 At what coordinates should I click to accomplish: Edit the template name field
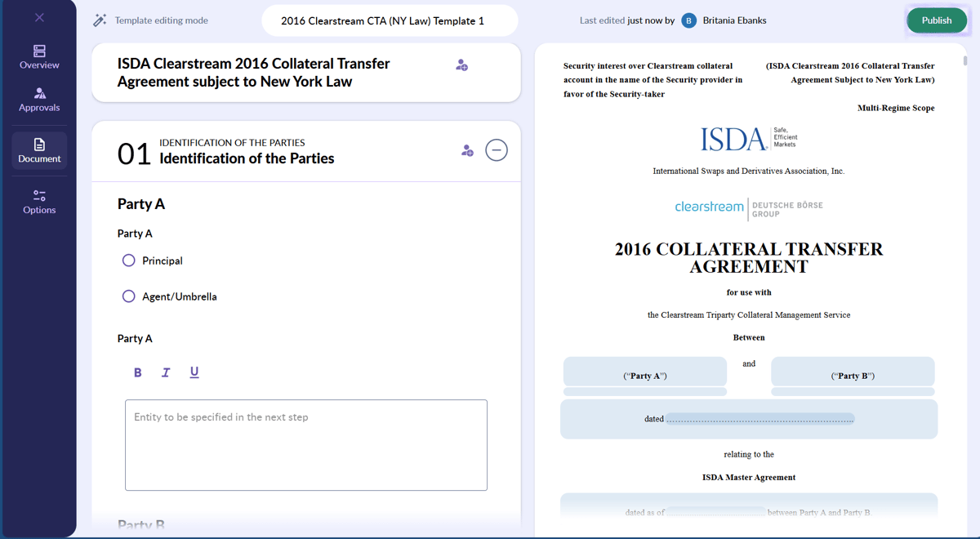point(390,20)
